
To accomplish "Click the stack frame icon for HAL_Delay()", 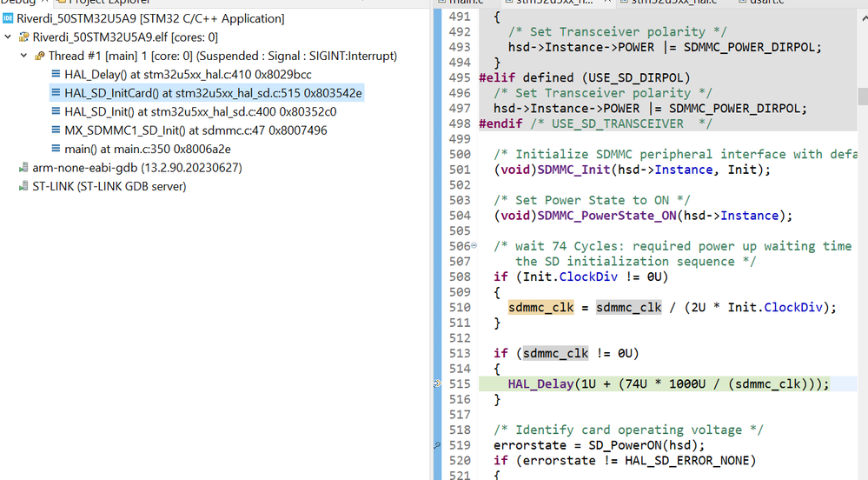I will (x=56, y=74).
